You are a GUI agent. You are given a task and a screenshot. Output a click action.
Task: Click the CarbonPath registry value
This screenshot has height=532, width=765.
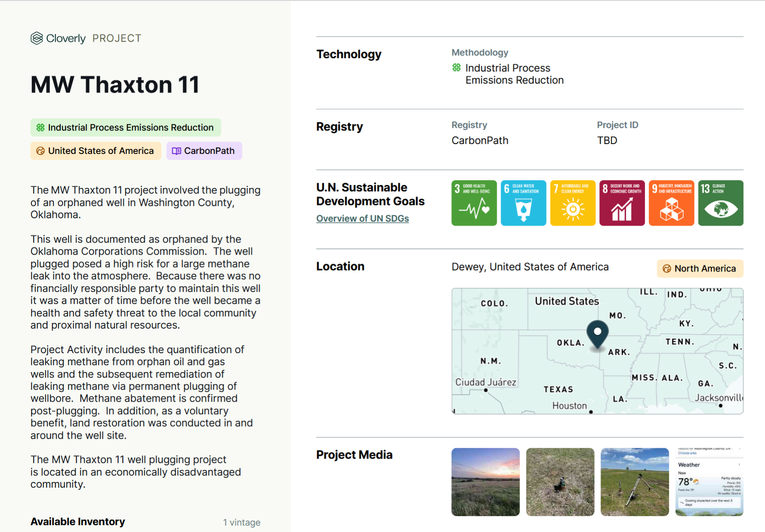pyautogui.click(x=480, y=141)
